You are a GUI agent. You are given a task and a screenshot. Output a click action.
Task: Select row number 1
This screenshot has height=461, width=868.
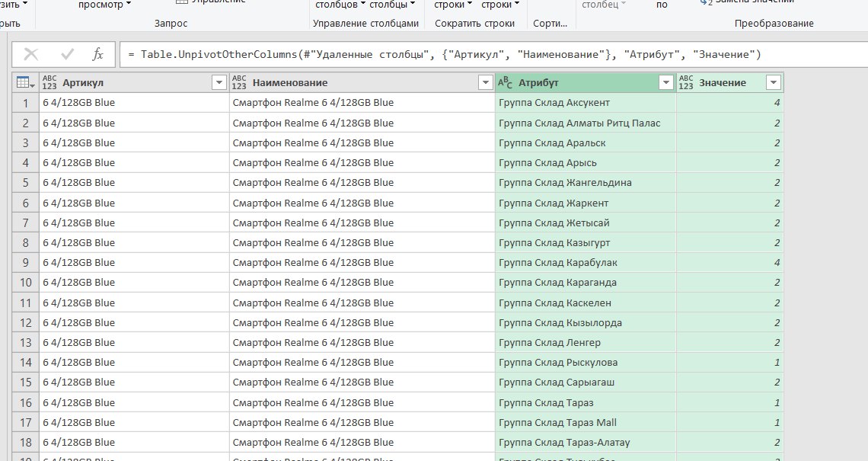[25, 103]
